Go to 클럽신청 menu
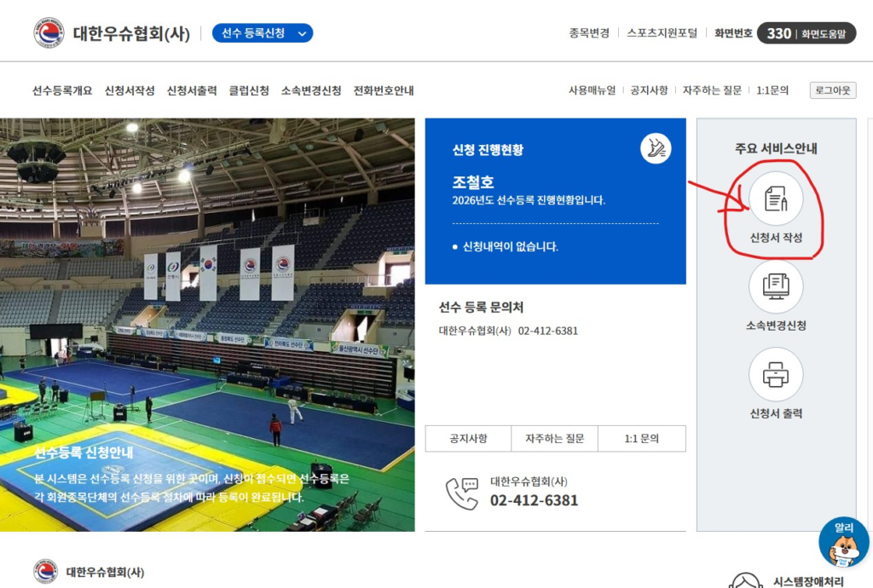The width and height of the screenshot is (873, 588). [249, 90]
